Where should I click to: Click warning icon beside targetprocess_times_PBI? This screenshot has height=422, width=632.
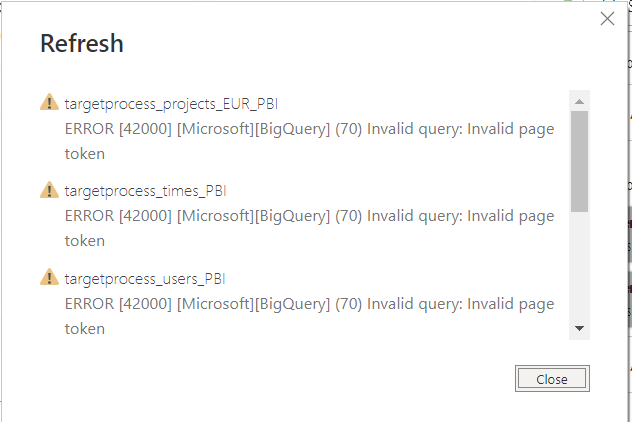[50, 190]
